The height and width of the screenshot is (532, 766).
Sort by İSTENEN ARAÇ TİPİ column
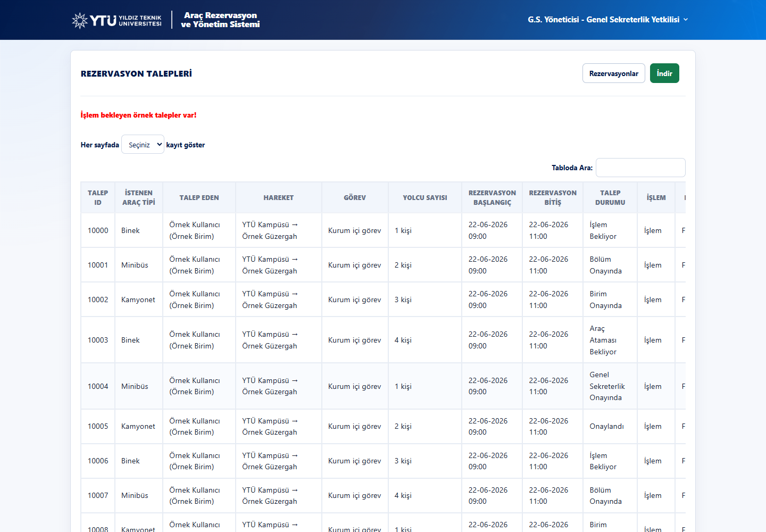[139, 197]
